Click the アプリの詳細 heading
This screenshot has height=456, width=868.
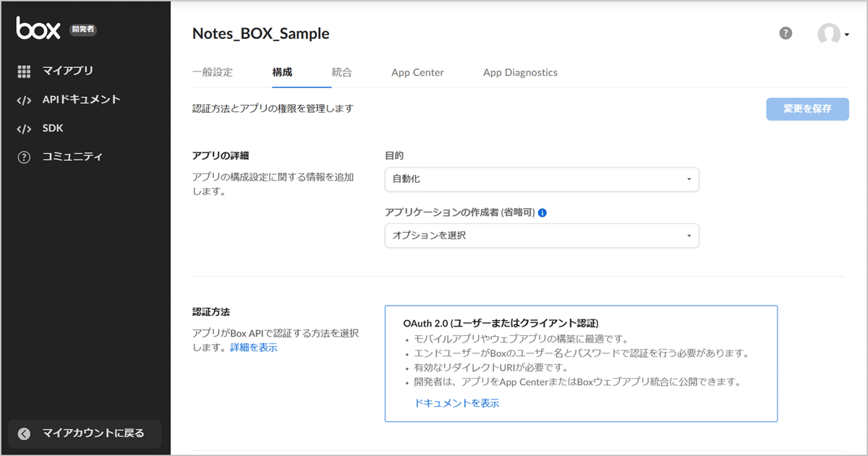(x=221, y=156)
